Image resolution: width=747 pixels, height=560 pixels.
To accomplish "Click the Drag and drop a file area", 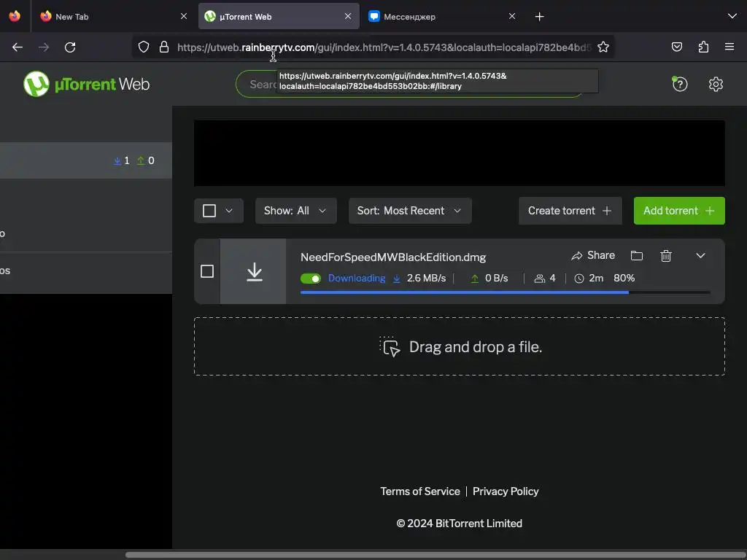I will 460,346.
